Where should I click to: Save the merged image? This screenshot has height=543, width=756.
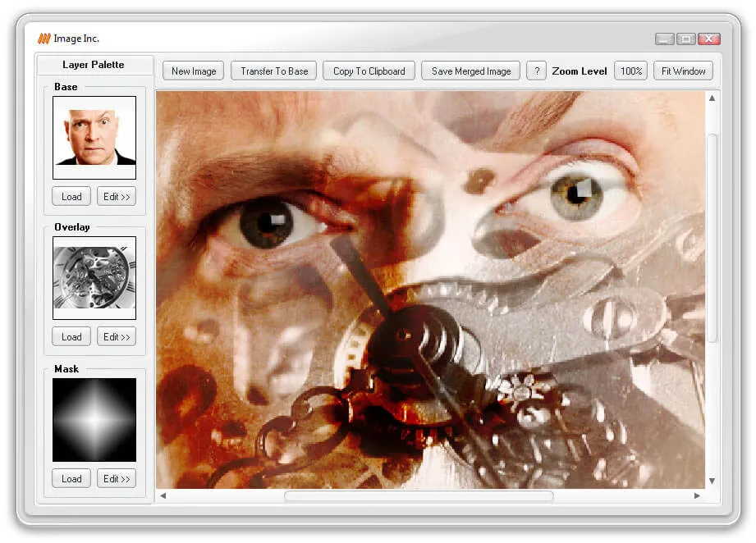[x=470, y=71]
